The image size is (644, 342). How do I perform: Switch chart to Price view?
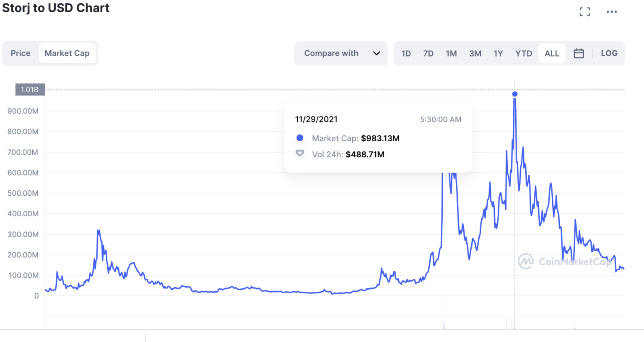point(21,53)
